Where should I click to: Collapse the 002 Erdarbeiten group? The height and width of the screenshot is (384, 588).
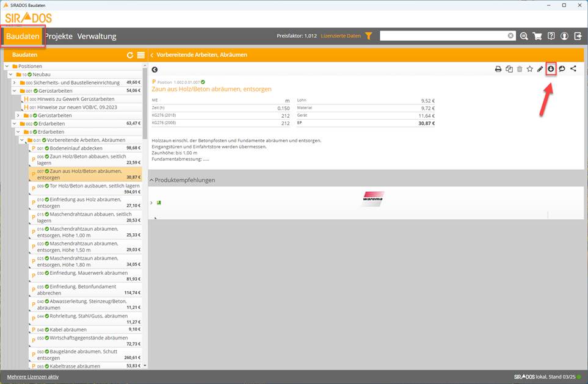pos(14,124)
